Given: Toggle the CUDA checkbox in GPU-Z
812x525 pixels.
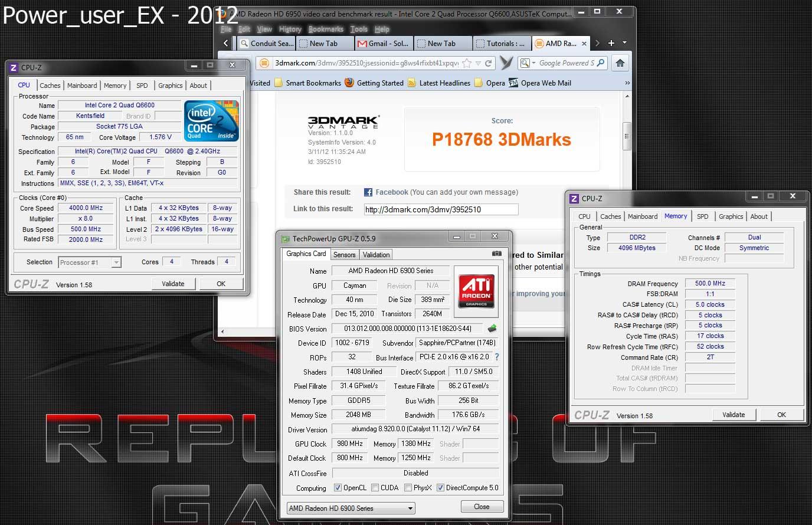Looking at the screenshot, I should (375, 488).
